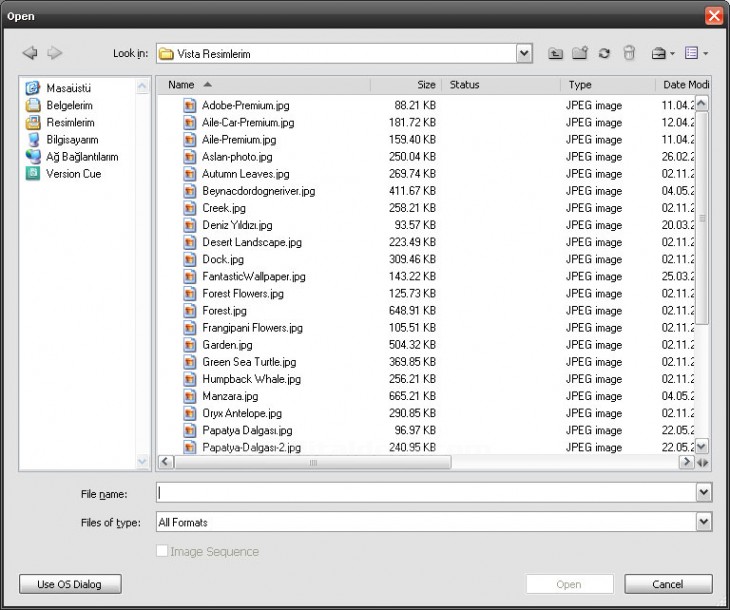
Task: Click the icon of Humpback Whale.jpg
Action: (x=189, y=379)
